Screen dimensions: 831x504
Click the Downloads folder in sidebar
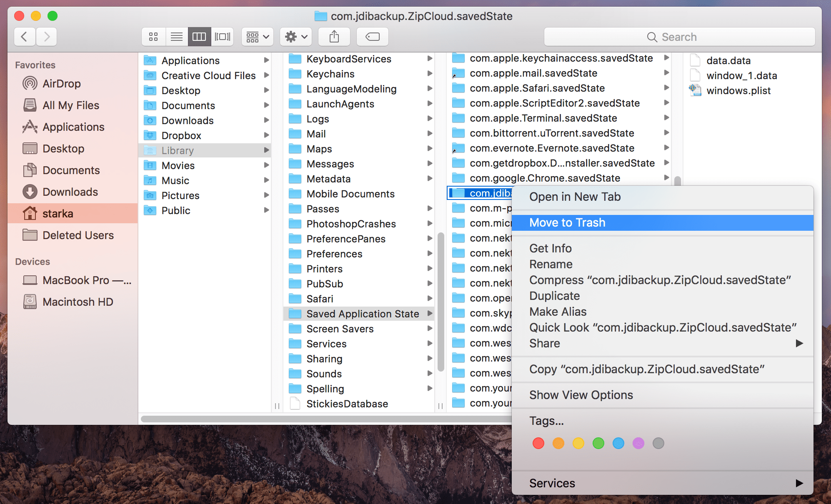coord(64,192)
